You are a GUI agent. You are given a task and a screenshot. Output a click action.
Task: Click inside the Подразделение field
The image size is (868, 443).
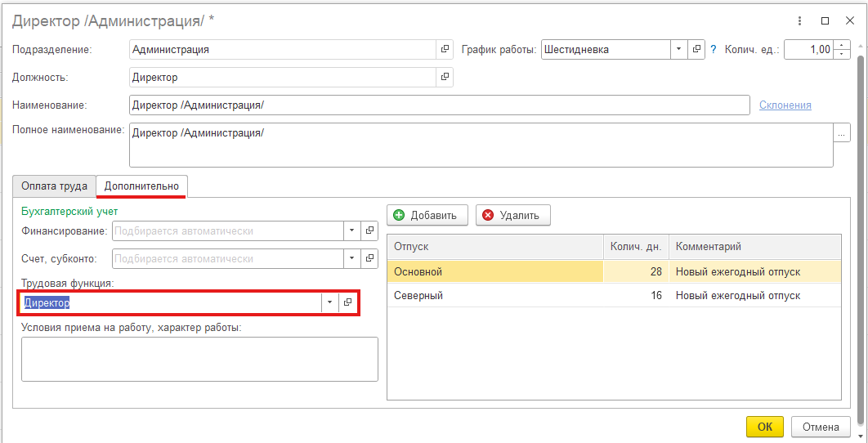tap(283, 49)
